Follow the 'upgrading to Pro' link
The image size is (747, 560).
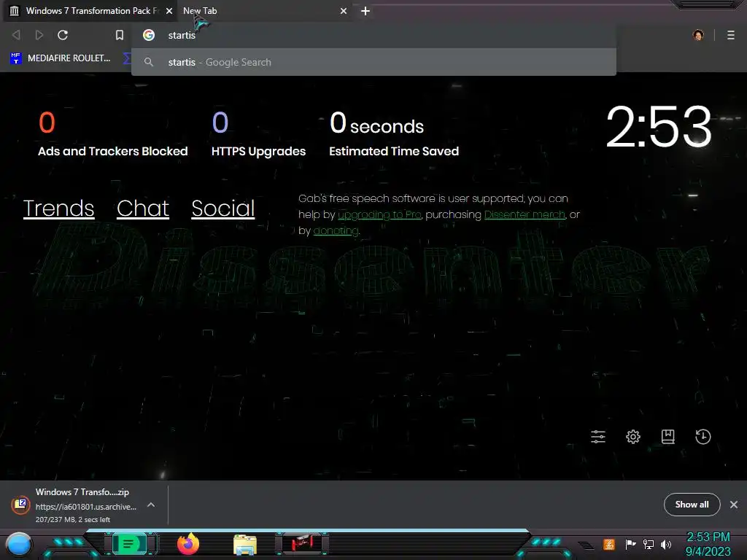tap(379, 215)
